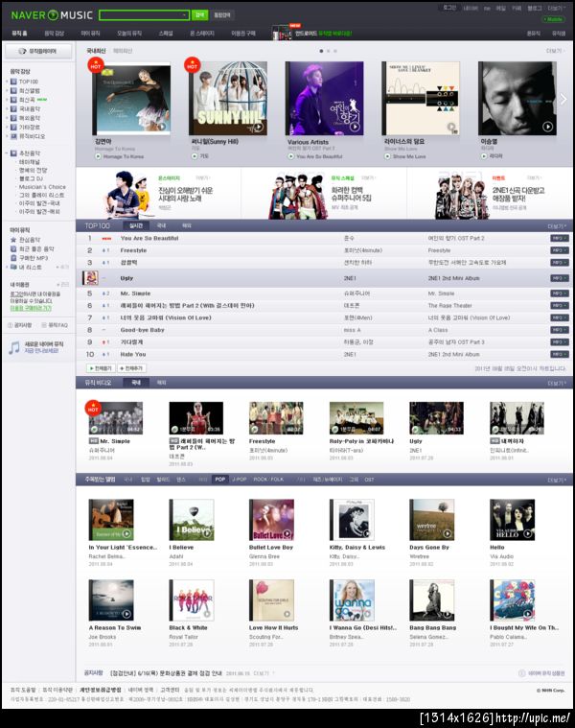Switch TOP 100 to the second tab
The image size is (575, 728).
tap(161, 225)
